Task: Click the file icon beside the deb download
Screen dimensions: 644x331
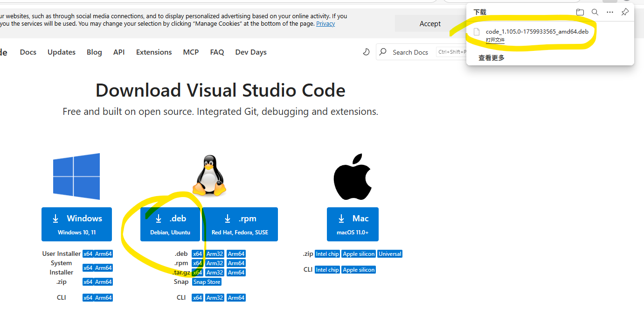Action: tap(476, 31)
